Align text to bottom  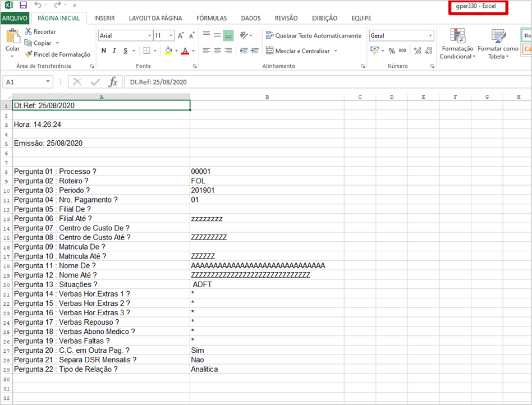(228, 35)
